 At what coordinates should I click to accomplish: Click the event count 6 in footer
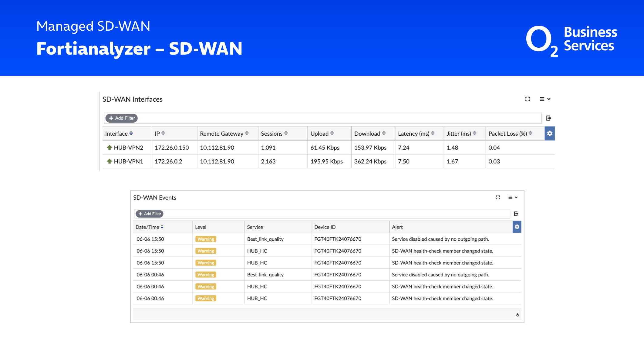pyautogui.click(x=517, y=315)
